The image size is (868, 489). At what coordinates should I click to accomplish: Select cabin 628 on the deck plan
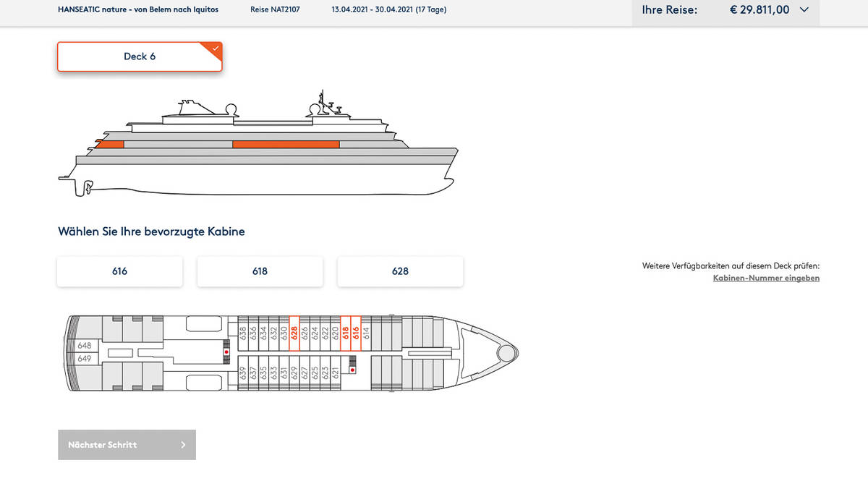[x=294, y=333]
